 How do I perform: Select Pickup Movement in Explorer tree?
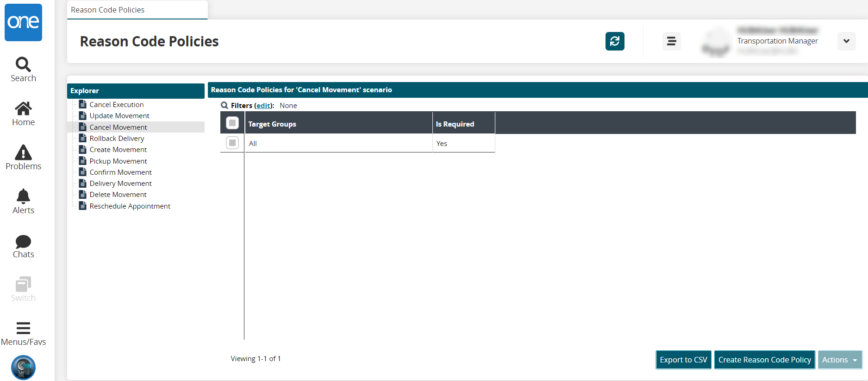[118, 161]
